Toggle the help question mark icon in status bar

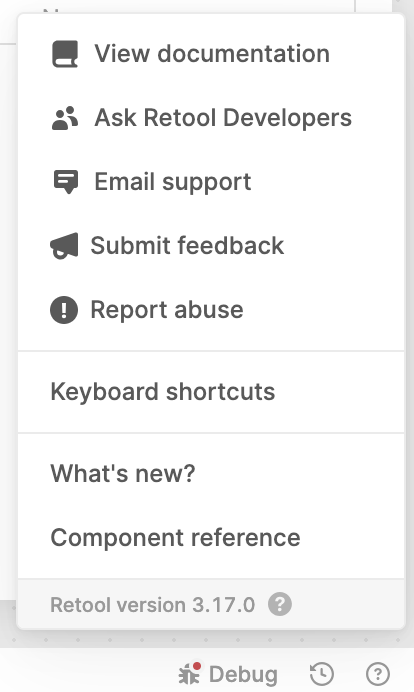tap(378, 674)
